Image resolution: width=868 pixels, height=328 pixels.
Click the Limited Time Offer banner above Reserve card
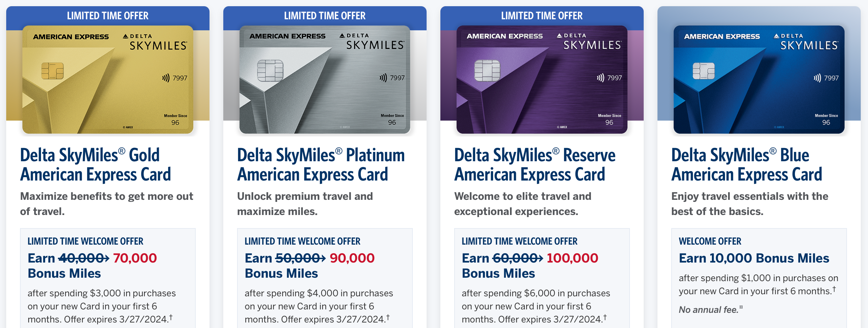pyautogui.click(x=542, y=16)
